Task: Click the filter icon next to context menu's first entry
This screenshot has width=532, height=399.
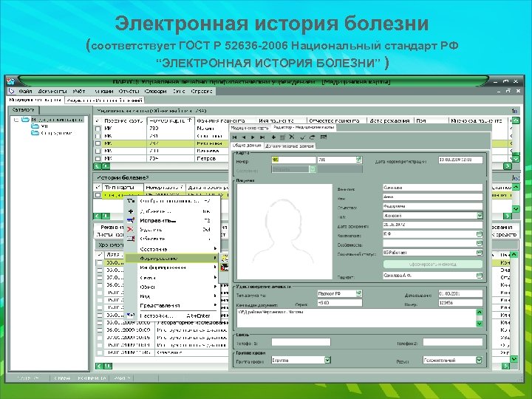Action: tap(131, 201)
